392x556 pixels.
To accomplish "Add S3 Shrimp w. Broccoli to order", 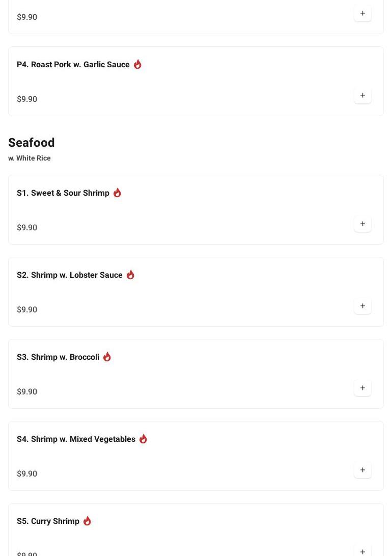I will coord(362,388).
